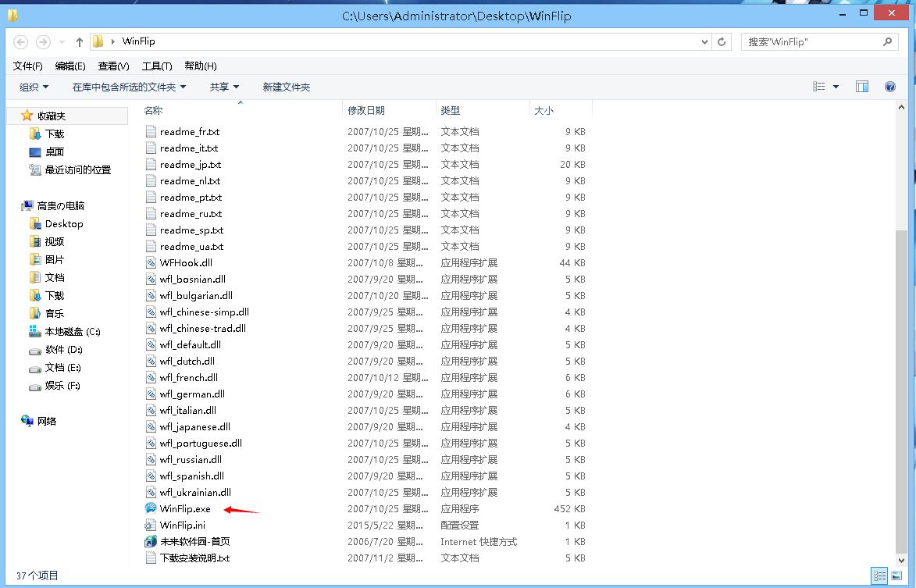Sort by 大小 column header
The image size is (916, 588).
(561, 110)
